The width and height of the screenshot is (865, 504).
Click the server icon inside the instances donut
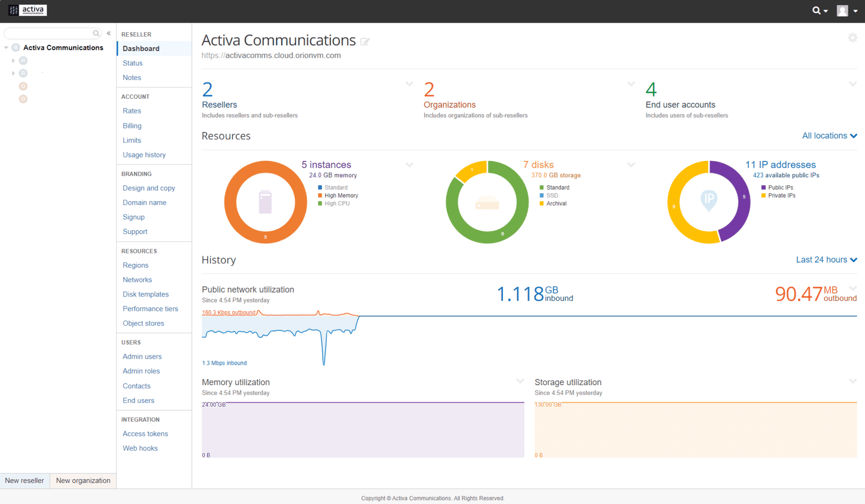pyautogui.click(x=265, y=202)
